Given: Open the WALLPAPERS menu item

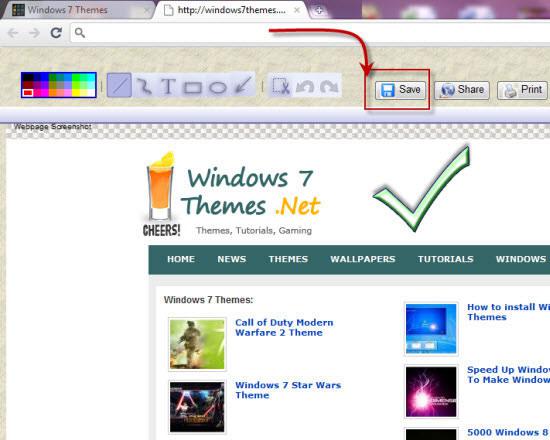Looking at the screenshot, I should click(x=363, y=259).
